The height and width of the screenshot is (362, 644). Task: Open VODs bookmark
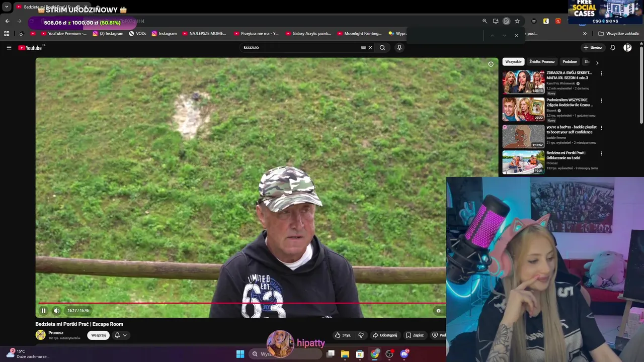[137, 34]
